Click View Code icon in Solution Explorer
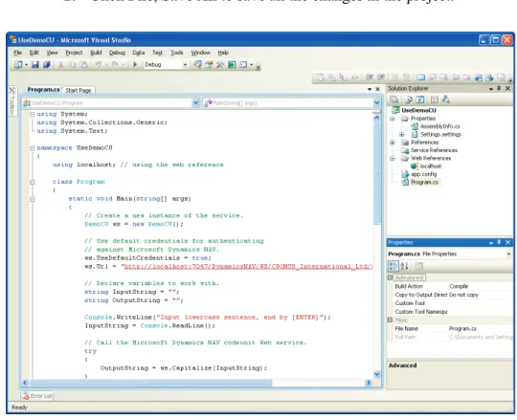 pyautogui.click(x=435, y=99)
